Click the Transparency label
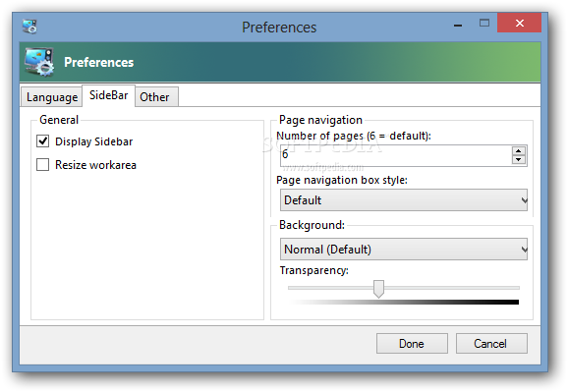The height and width of the screenshot is (392, 568). pos(314,270)
